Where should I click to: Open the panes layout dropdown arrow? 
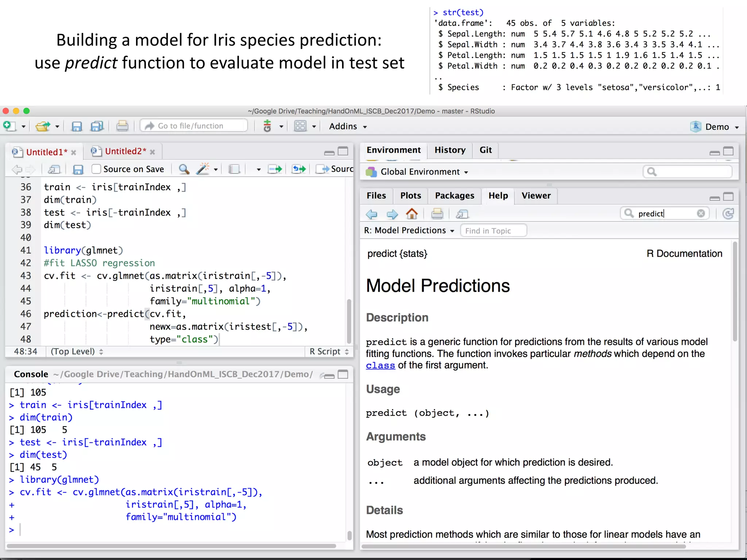(x=314, y=127)
